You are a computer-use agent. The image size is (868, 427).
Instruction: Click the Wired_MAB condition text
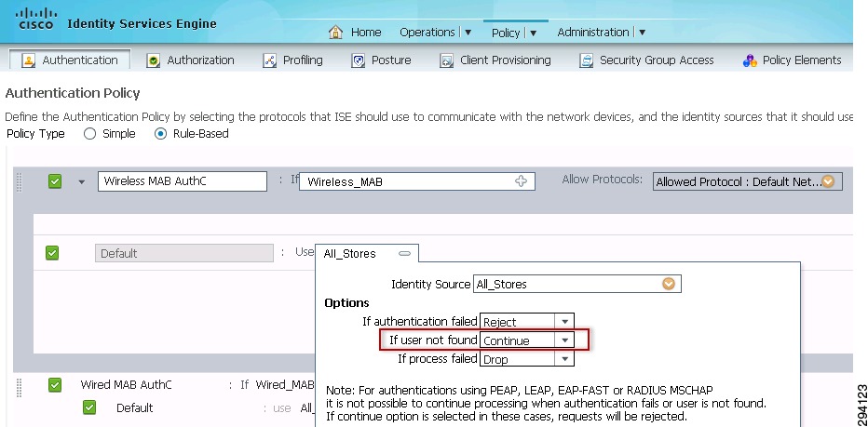285,384
